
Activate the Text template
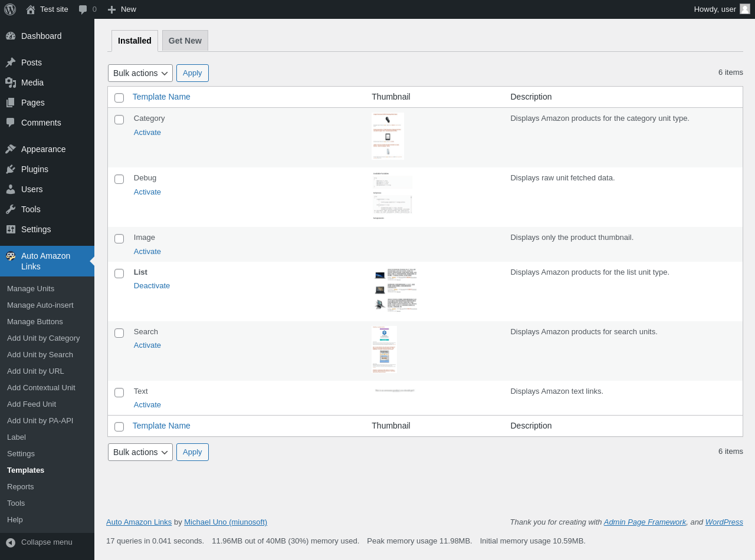(147, 405)
